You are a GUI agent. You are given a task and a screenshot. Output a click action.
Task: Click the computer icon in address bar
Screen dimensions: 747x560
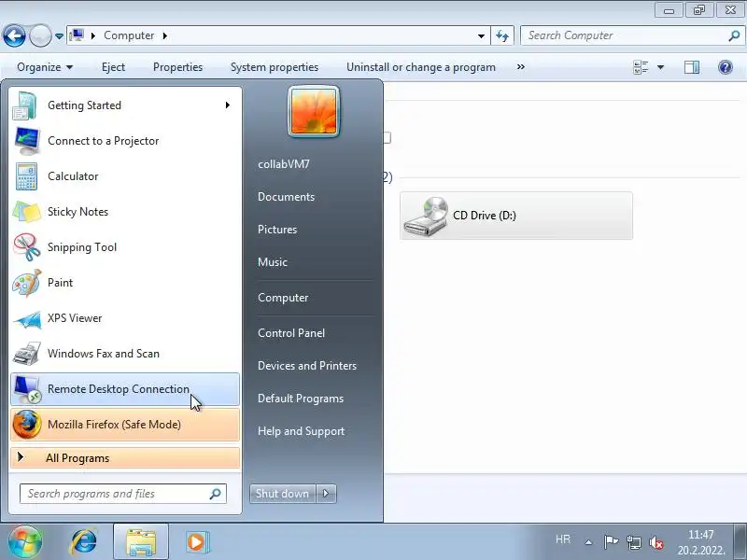coord(77,35)
